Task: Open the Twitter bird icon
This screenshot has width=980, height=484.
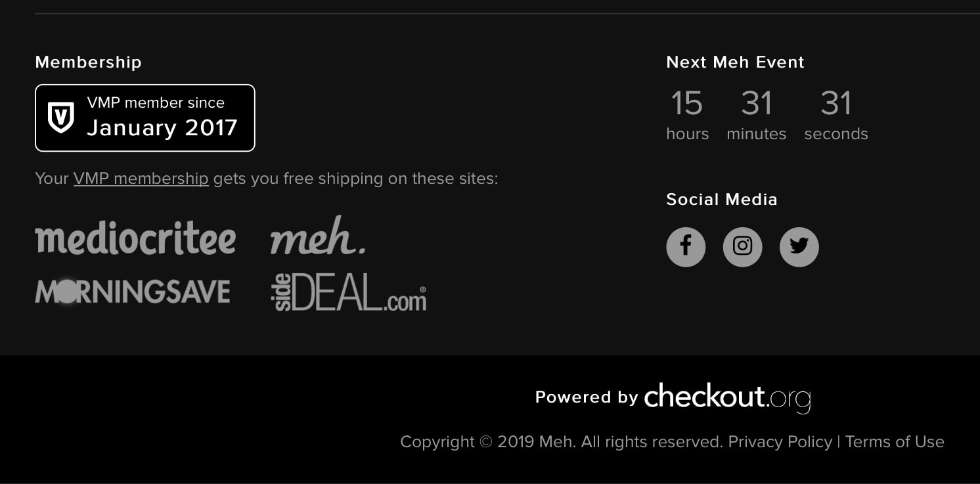Action: (799, 247)
